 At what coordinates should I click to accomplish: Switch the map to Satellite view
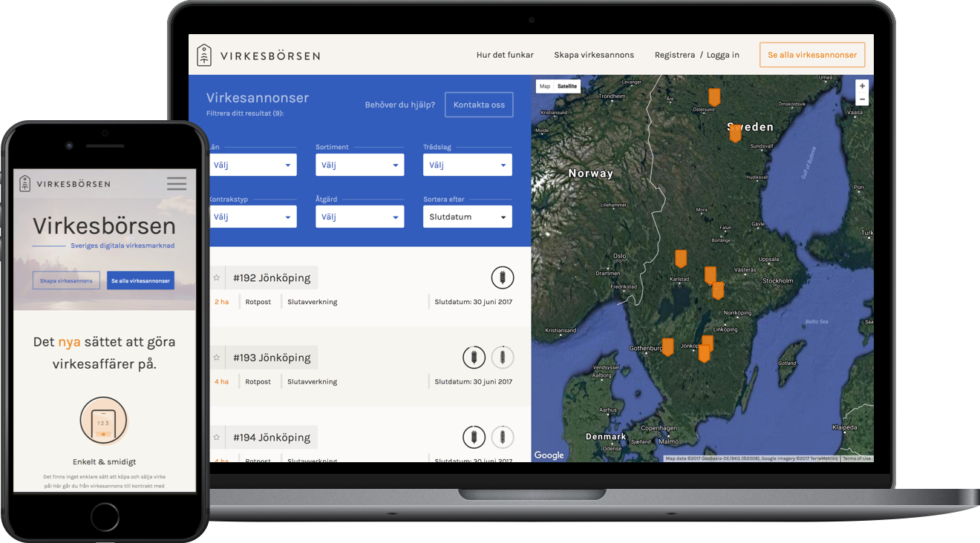tap(567, 86)
